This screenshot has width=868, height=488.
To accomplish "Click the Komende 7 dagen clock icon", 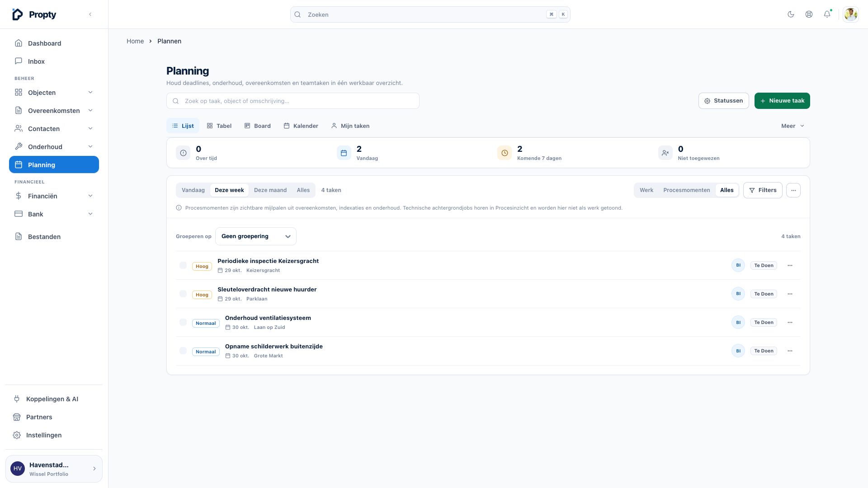I will click(x=505, y=153).
